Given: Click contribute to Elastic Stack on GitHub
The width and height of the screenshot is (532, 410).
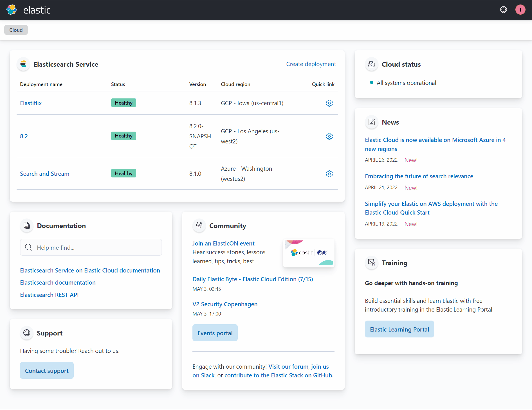Looking at the screenshot, I should click(278, 375).
